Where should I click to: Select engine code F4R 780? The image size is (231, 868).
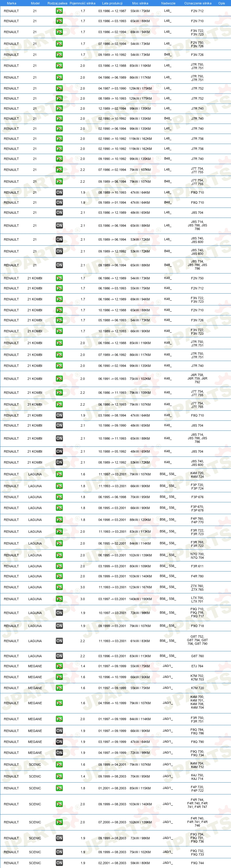pos(197,576)
